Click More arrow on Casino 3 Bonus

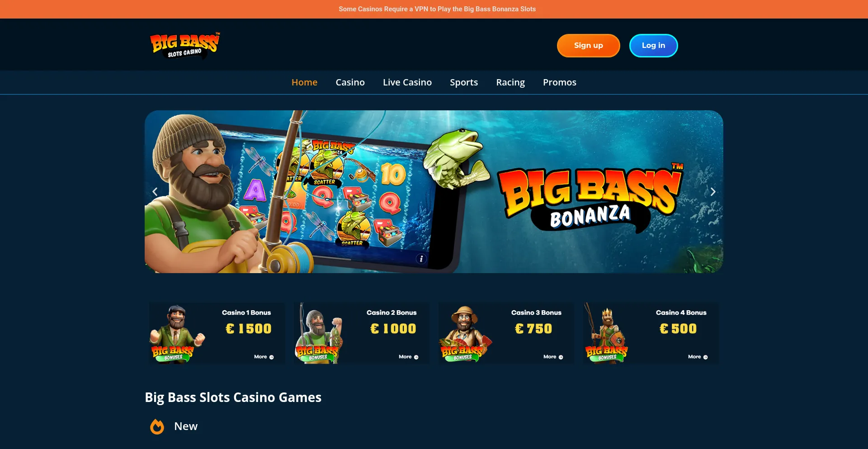pos(561,357)
